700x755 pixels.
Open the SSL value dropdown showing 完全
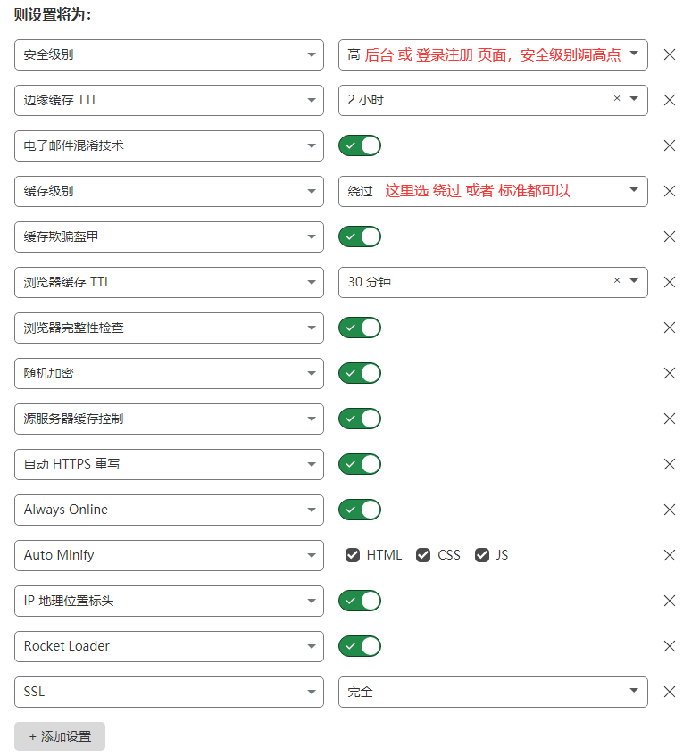pyautogui.click(x=493, y=692)
